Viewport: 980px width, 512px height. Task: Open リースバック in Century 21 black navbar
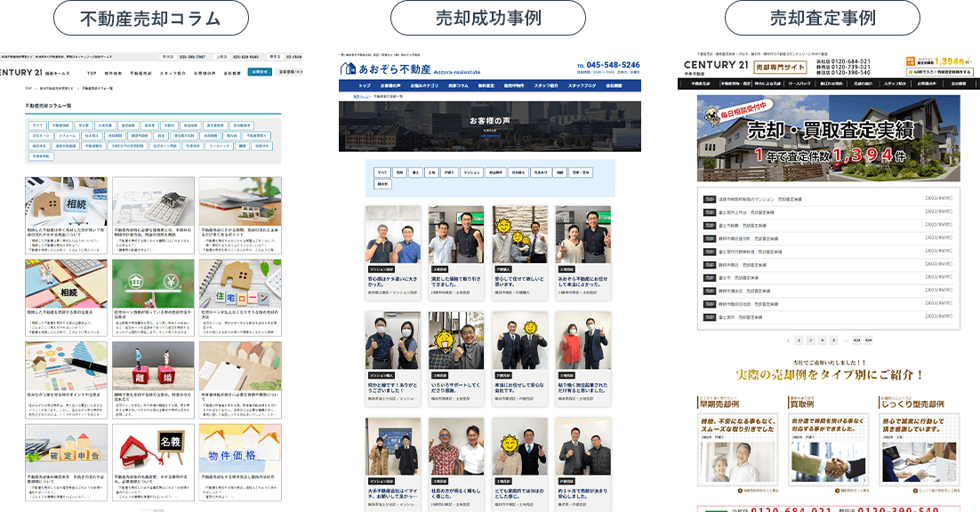tap(799, 84)
